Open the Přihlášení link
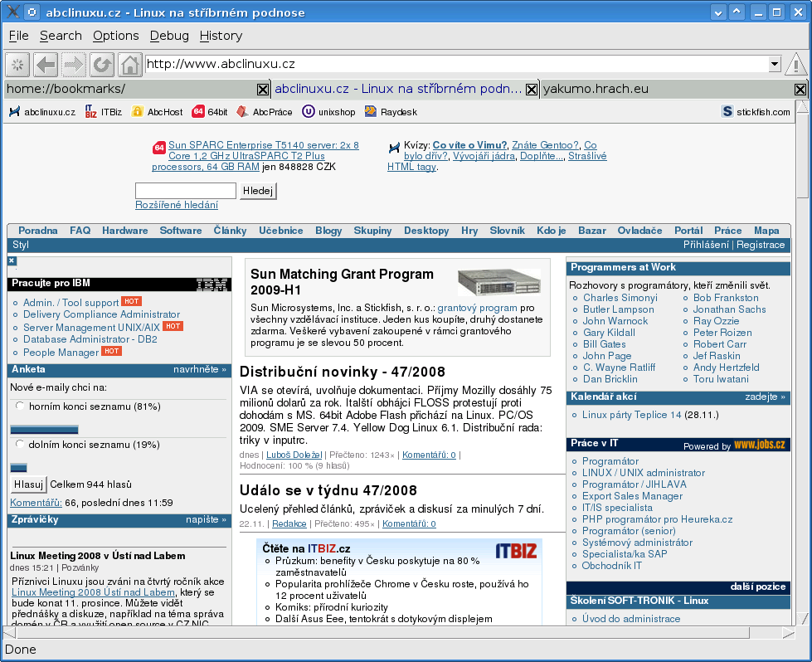The image size is (812, 662). (x=706, y=245)
